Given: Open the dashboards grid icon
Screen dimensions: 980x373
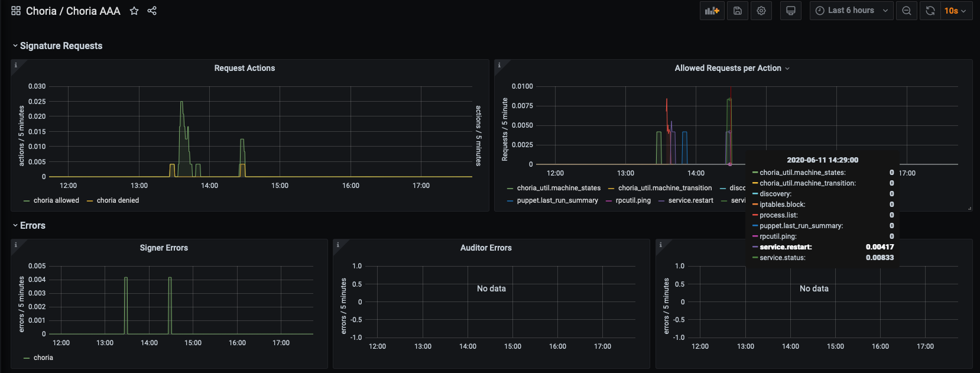Looking at the screenshot, I should click(x=16, y=11).
